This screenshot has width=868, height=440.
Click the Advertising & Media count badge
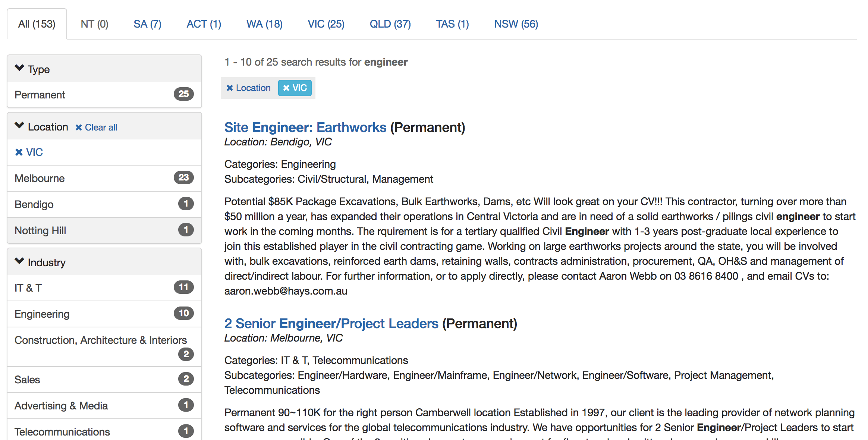186,405
